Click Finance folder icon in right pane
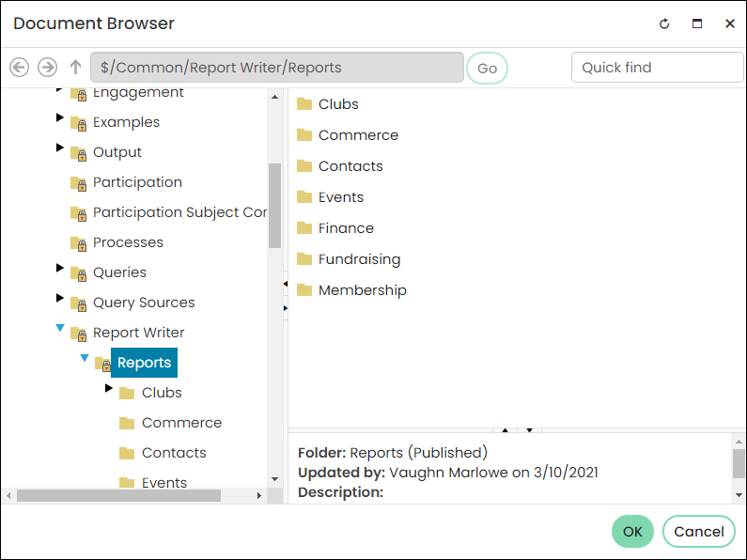 coord(304,227)
